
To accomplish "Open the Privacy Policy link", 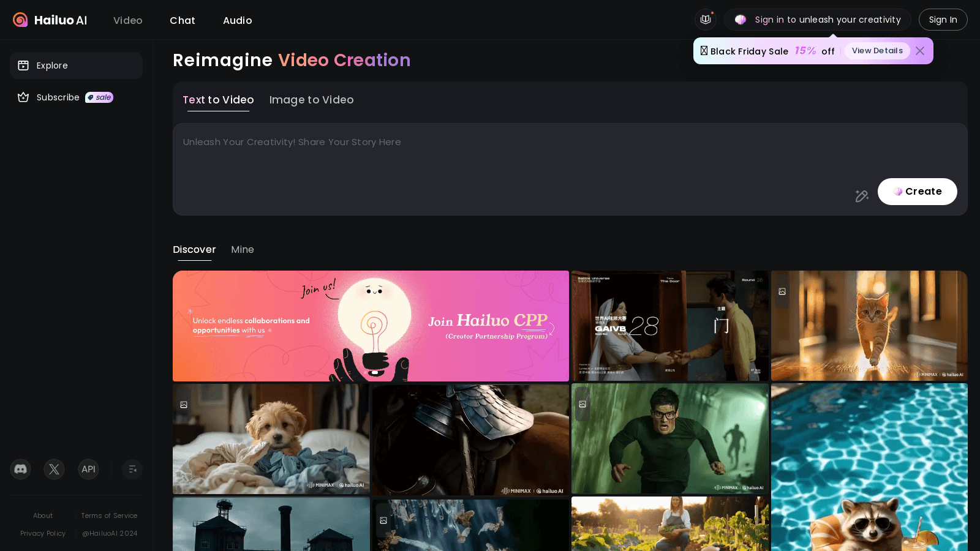I will click(x=43, y=533).
